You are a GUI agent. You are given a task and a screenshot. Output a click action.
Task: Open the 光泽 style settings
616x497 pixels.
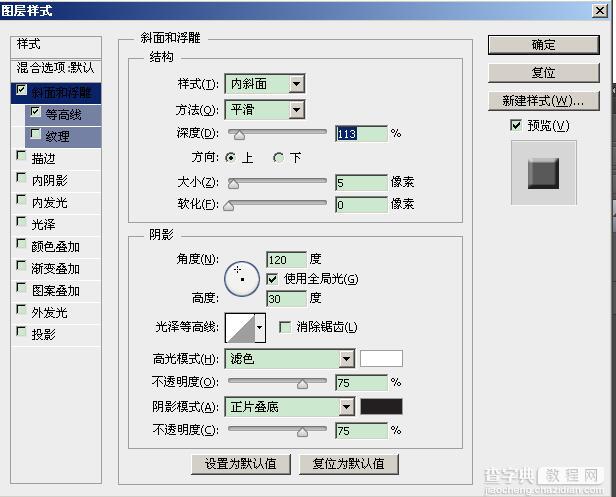44,225
